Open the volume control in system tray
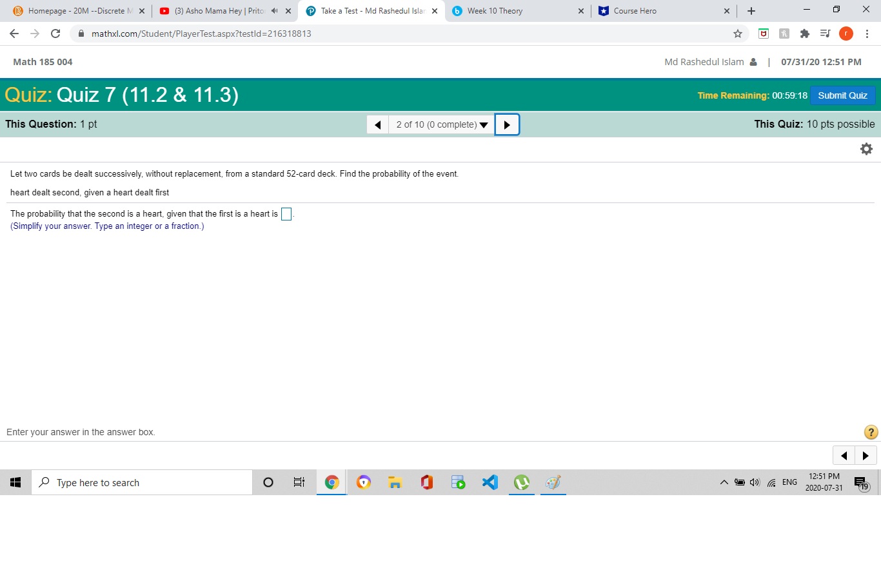Screen dimensions: 881x588 (755, 482)
